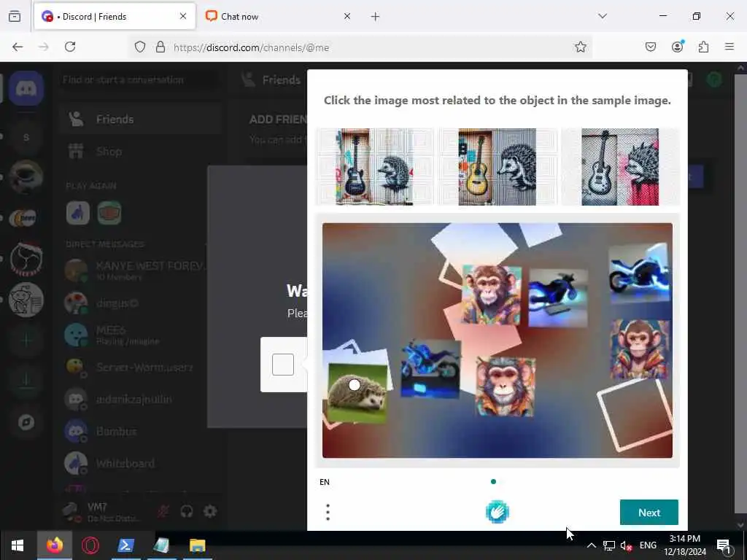Viewport: 747px width, 560px height.
Task: Click the hedgehog photo in the captcha
Action: 357,392
